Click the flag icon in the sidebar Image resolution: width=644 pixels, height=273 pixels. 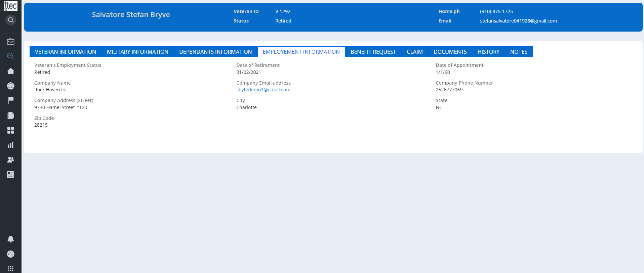(x=11, y=100)
